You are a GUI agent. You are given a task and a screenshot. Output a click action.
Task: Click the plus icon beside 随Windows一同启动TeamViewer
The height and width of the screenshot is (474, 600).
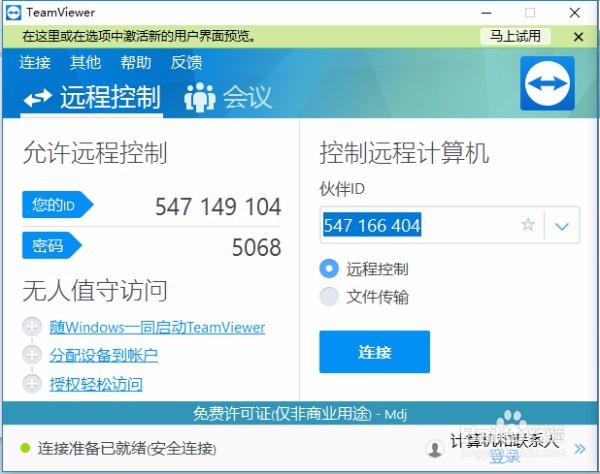(32, 327)
